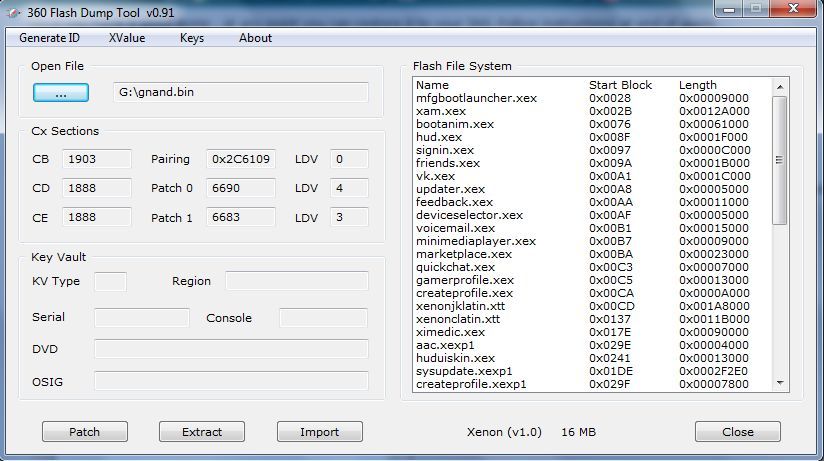Click the Close button at bottom right
824x461 pixels.
(738, 432)
